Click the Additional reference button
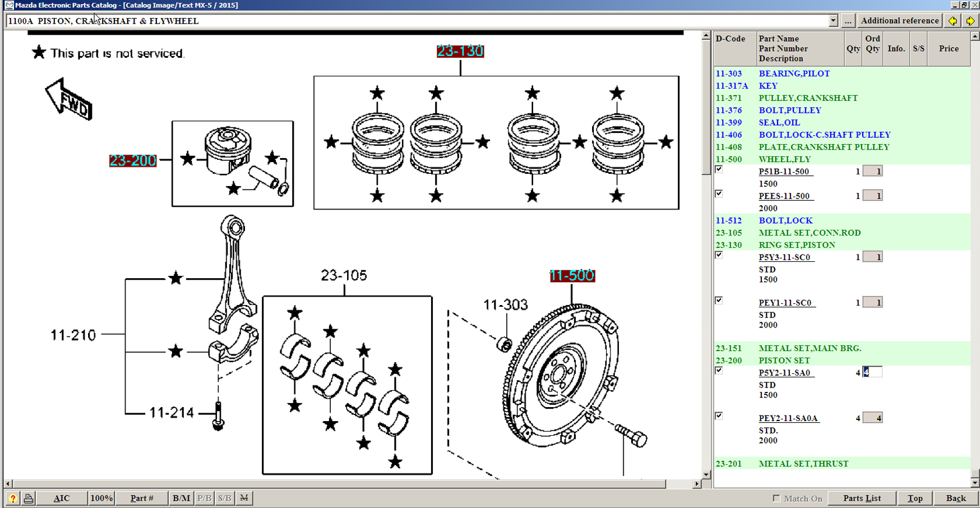 click(899, 21)
